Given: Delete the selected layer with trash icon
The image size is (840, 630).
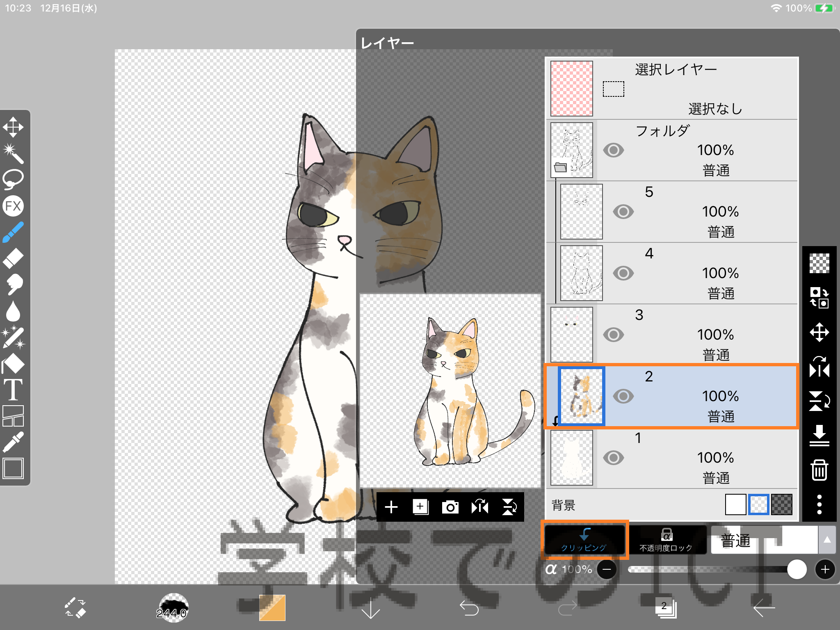Looking at the screenshot, I should pyautogui.click(x=819, y=470).
